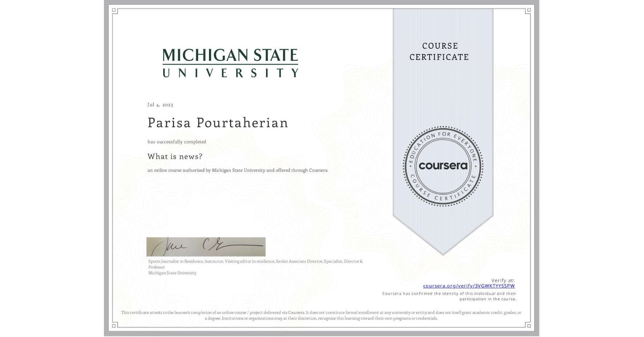644x337 pixels.
Task: Click the Michigan State University logo
Action: (x=230, y=62)
